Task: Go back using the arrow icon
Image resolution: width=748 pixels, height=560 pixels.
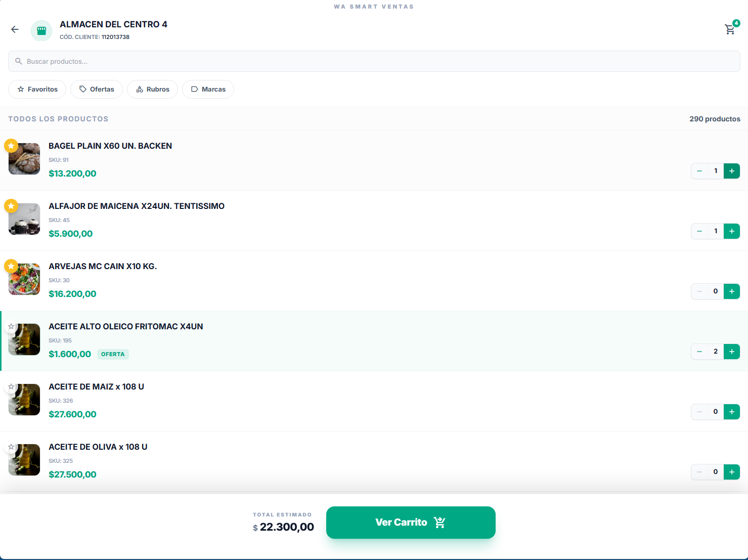Action: tap(15, 29)
